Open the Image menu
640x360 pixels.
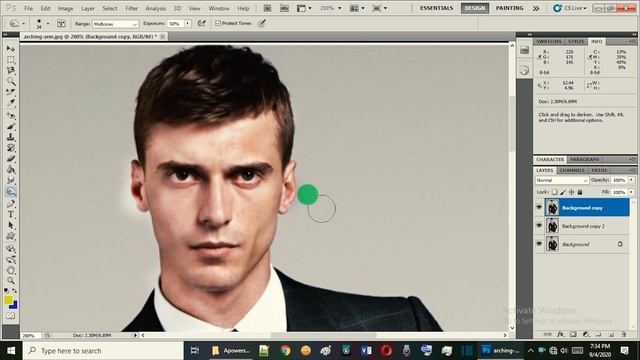click(65, 8)
